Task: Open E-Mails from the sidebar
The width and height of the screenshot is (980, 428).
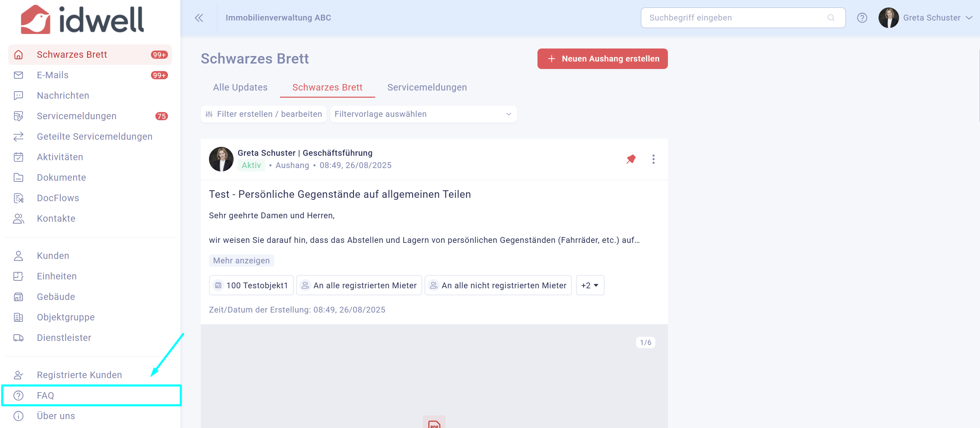Action: (x=53, y=75)
